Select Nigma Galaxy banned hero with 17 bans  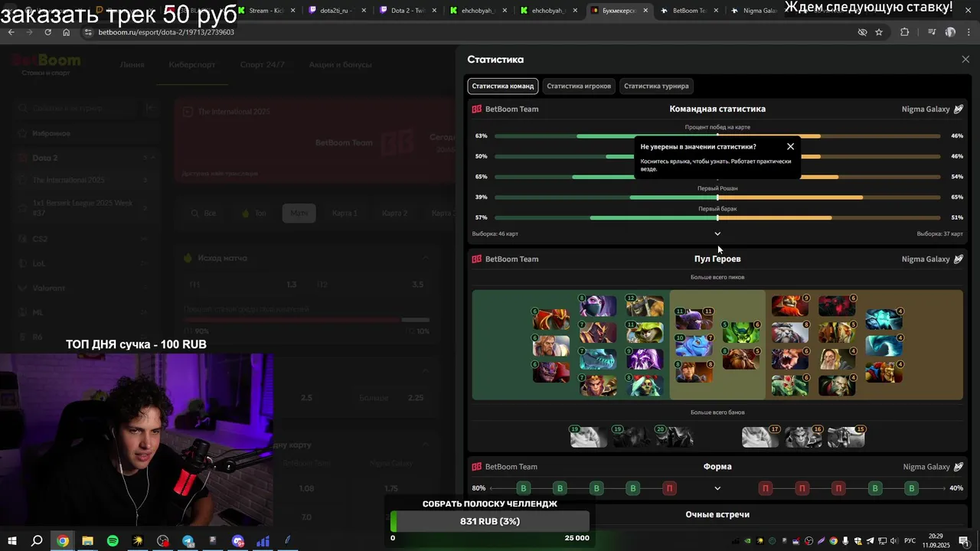click(x=760, y=437)
